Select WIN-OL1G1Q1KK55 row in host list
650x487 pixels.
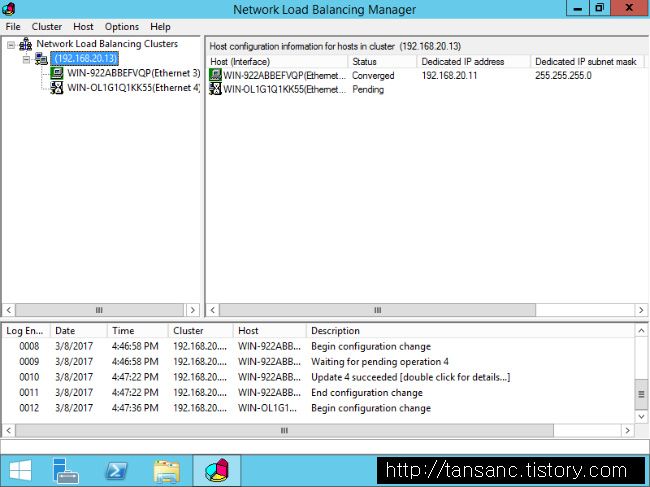[426, 89]
